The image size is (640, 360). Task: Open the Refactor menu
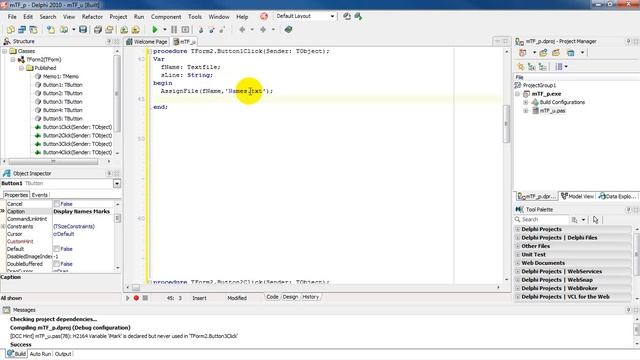tap(92, 17)
